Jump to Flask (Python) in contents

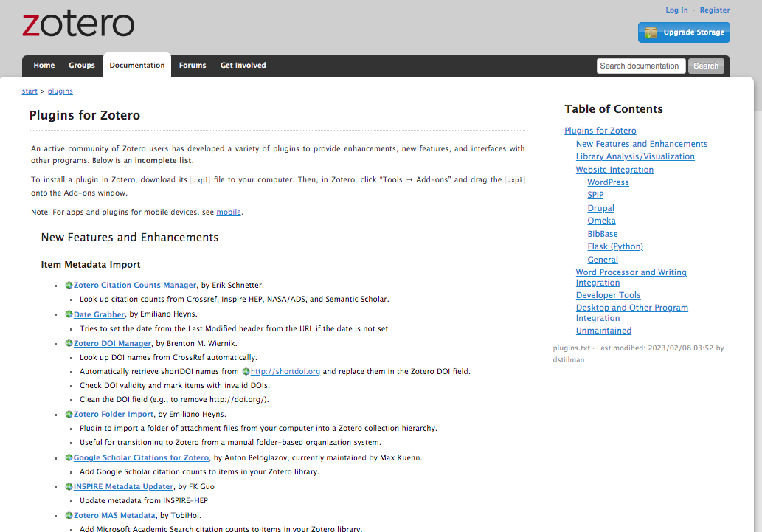[615, 246]
